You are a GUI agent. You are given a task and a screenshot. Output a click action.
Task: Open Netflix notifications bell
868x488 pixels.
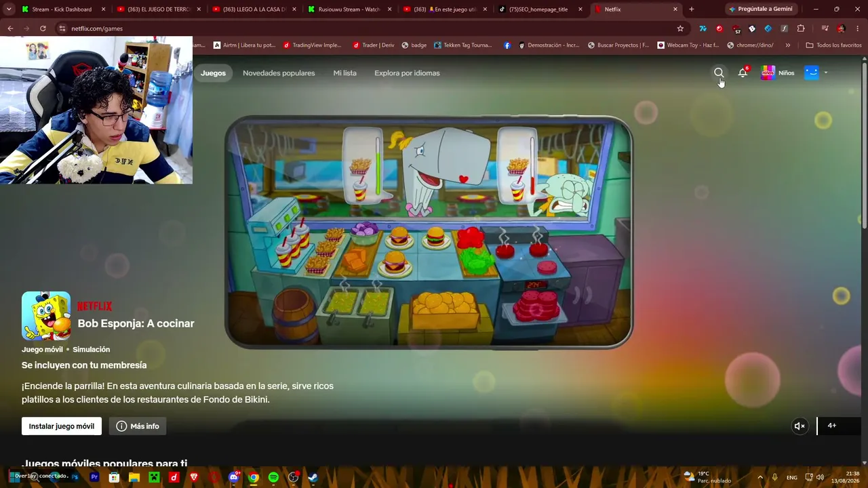(743, 73)
